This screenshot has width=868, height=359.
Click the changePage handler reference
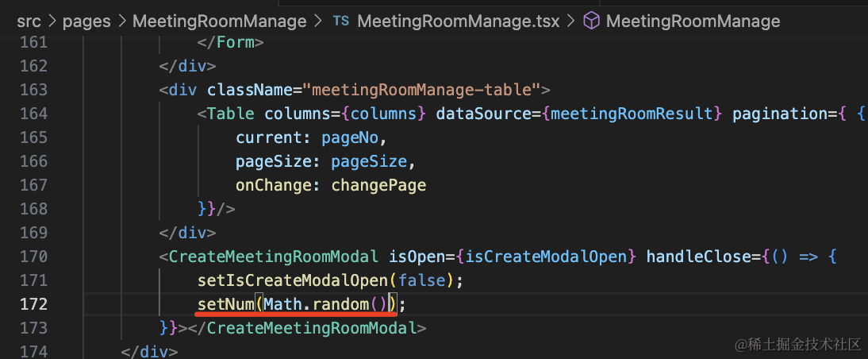pos(378,185)
